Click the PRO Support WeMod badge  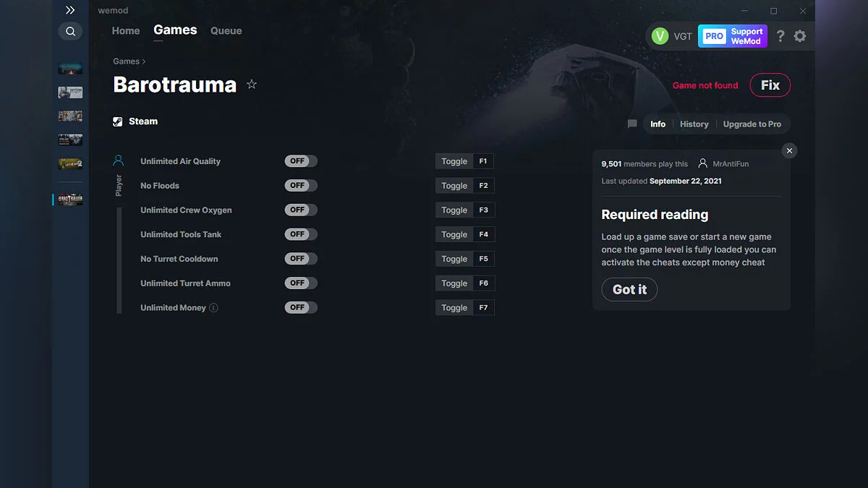(x=732, y=35)
